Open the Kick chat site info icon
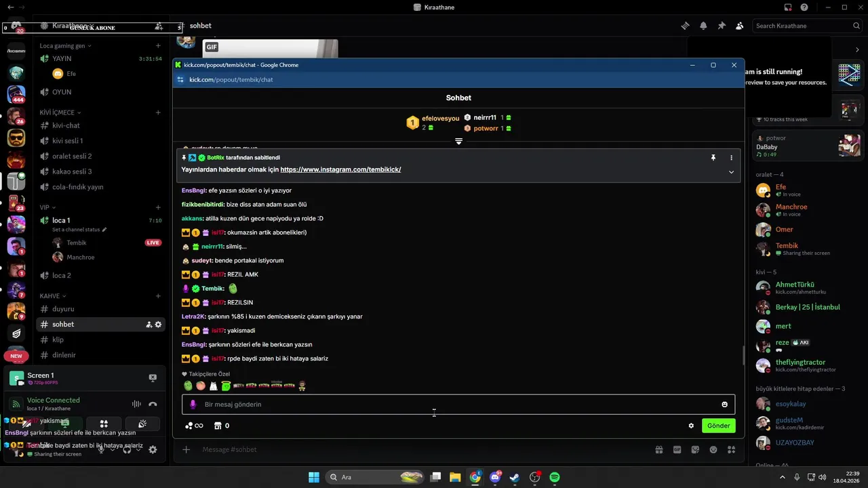 (180, 79)
